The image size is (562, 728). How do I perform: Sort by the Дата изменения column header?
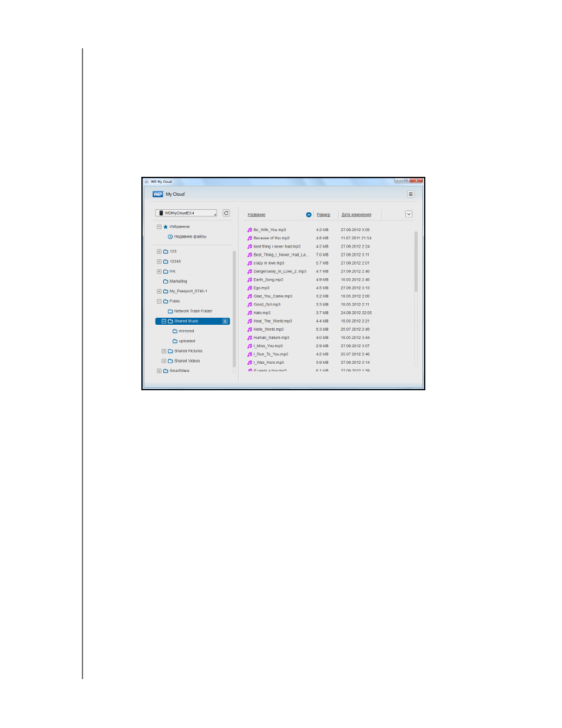356,215
